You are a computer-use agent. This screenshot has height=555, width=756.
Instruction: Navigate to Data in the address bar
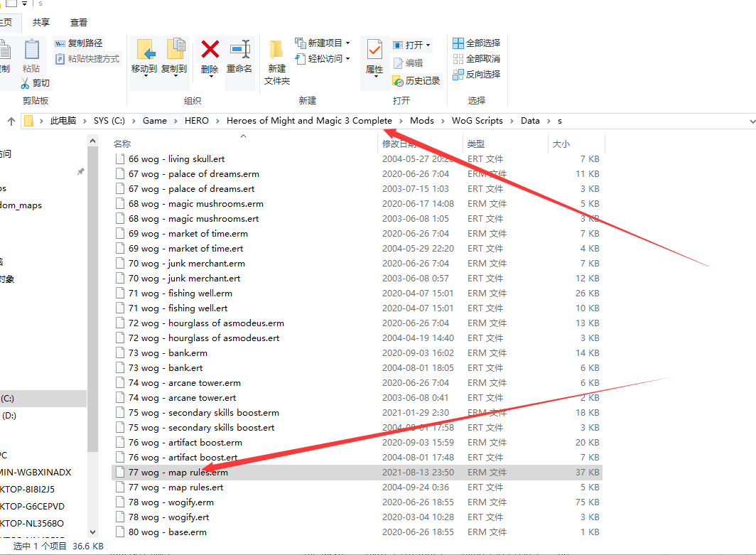(x=530, y=121)
